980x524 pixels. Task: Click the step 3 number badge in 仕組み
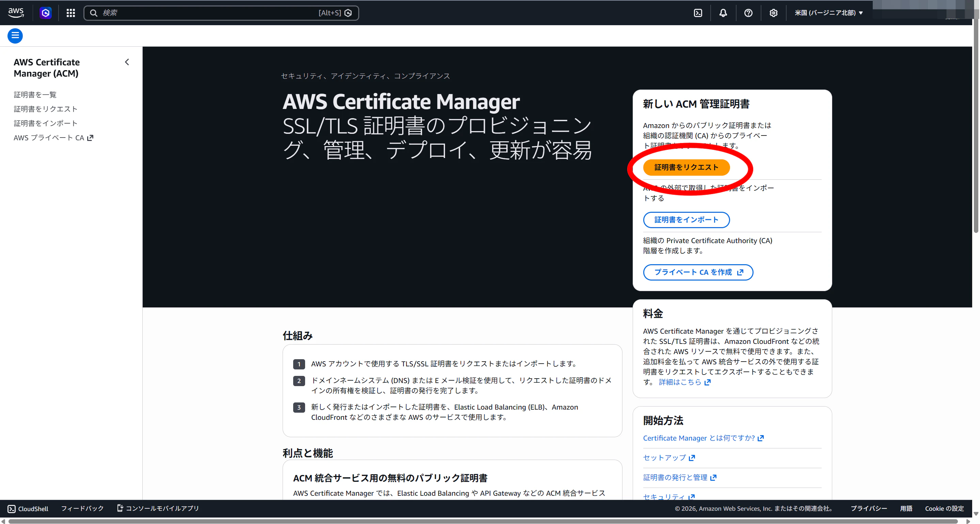click(x=299, y=408)
